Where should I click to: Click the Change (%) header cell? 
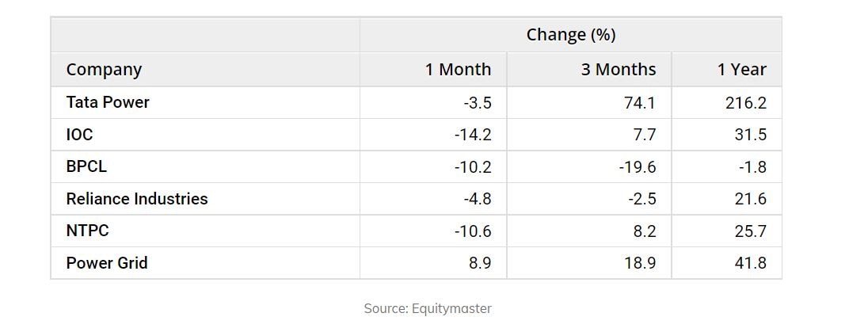pyautogui.click(x=570, y=35)
